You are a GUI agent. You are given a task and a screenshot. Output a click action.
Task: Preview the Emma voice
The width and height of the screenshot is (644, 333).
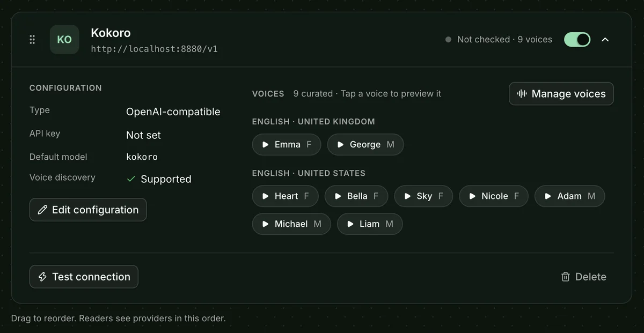(x=287, y=145)
